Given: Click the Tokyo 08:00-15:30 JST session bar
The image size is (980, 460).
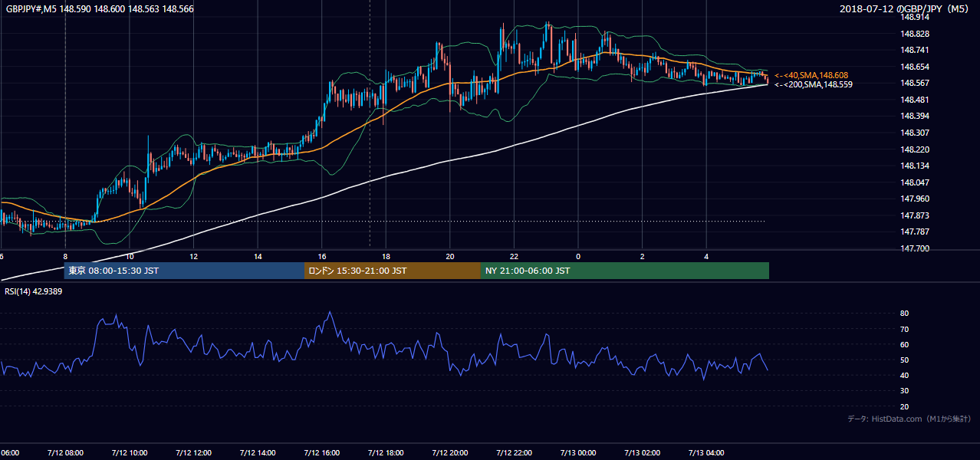Looking at the screenshot, I should click(185, 271).
